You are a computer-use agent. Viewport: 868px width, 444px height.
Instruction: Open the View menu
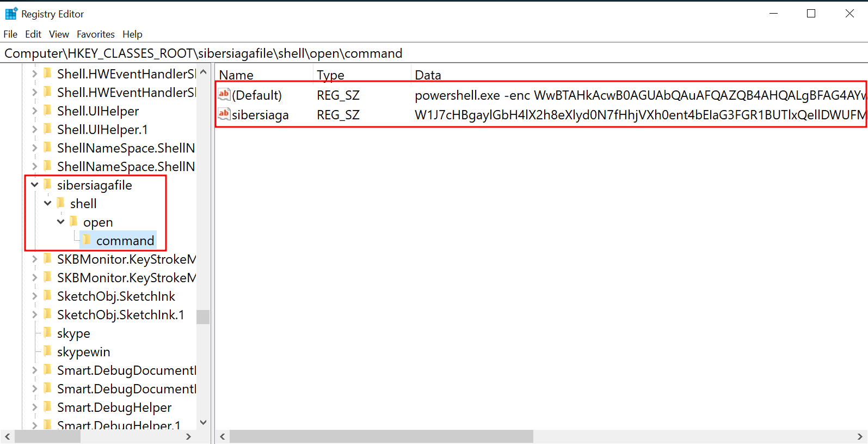pyautogui.click(x=59, y=34)
